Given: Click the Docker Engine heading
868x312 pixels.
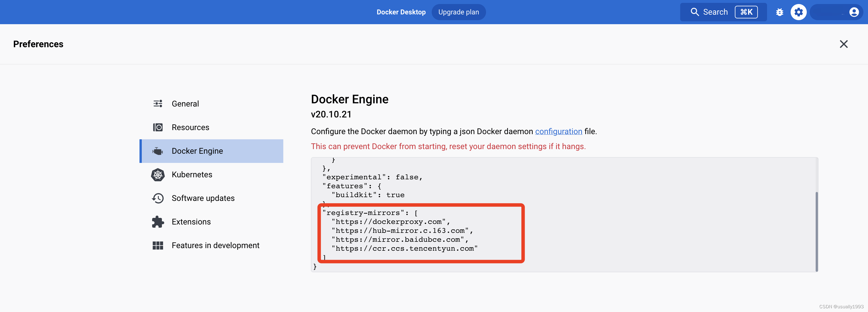Looking at the screenshot, I should tap(349, 99).
